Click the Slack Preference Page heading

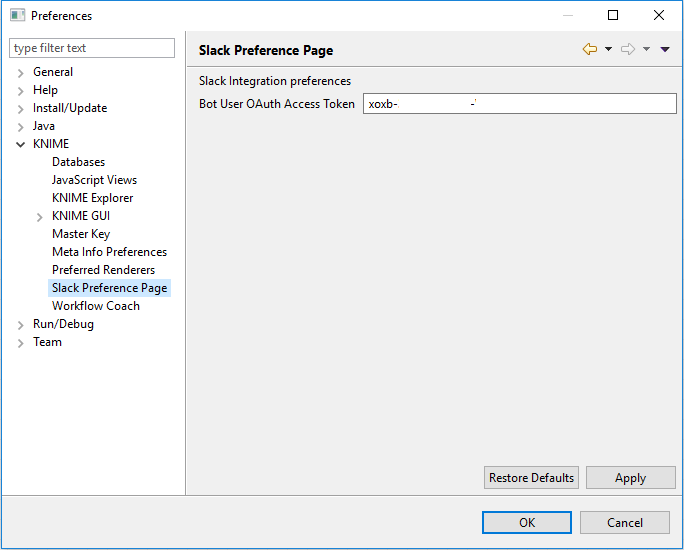coord(266,51)
